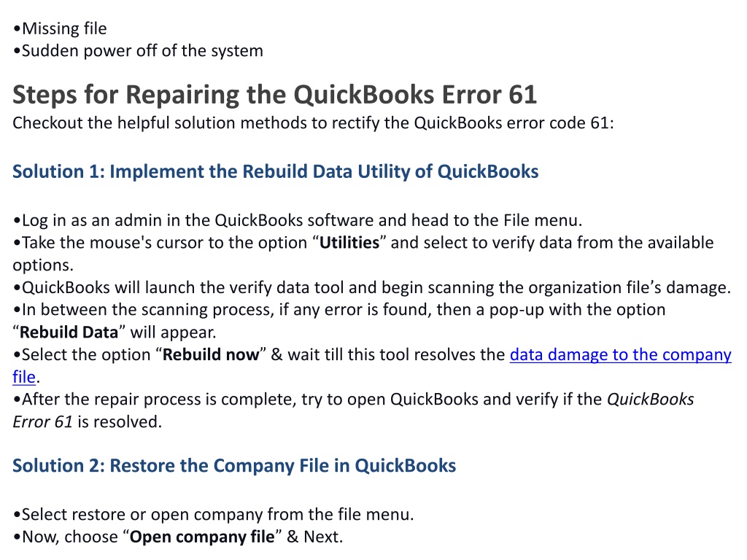
Task: Click the Log in as an admin bullet
Action: click(298, 220)
